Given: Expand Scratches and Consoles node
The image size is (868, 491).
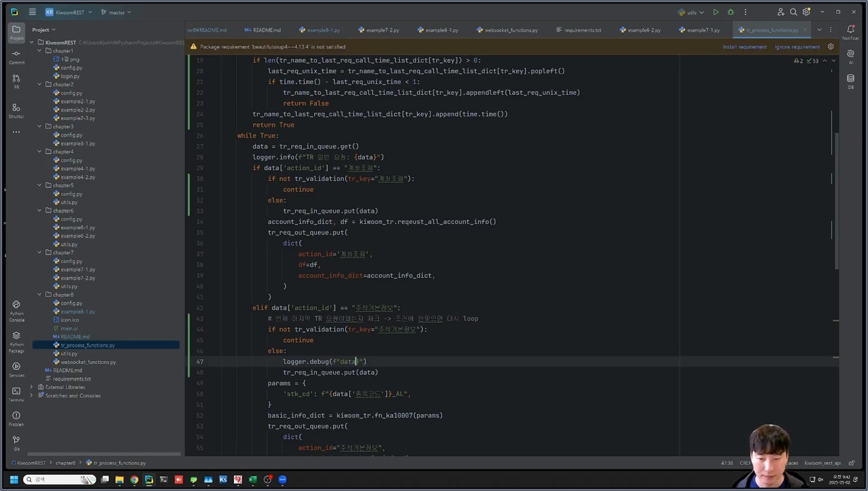Looking at the screenshot, I should [x=32, y=395].
